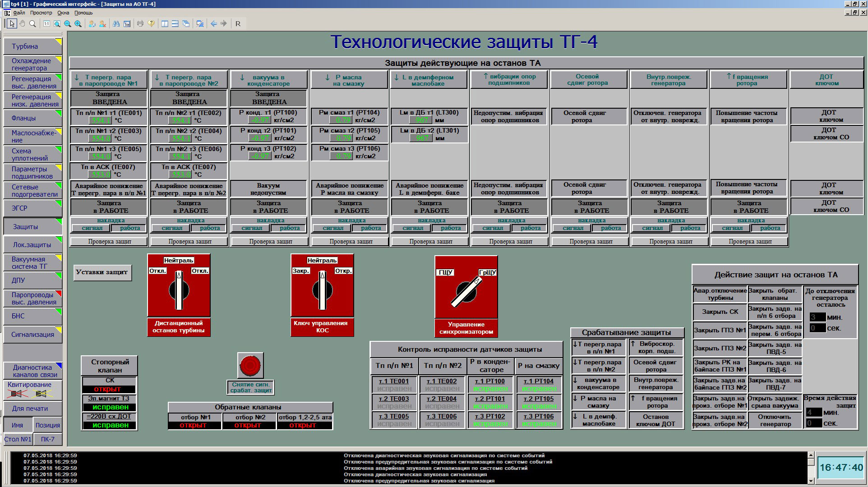This screenshot has height=487, width=868.
Task: Click the zoom-to-fit toolbar icon
Action: tap(57, 23)
